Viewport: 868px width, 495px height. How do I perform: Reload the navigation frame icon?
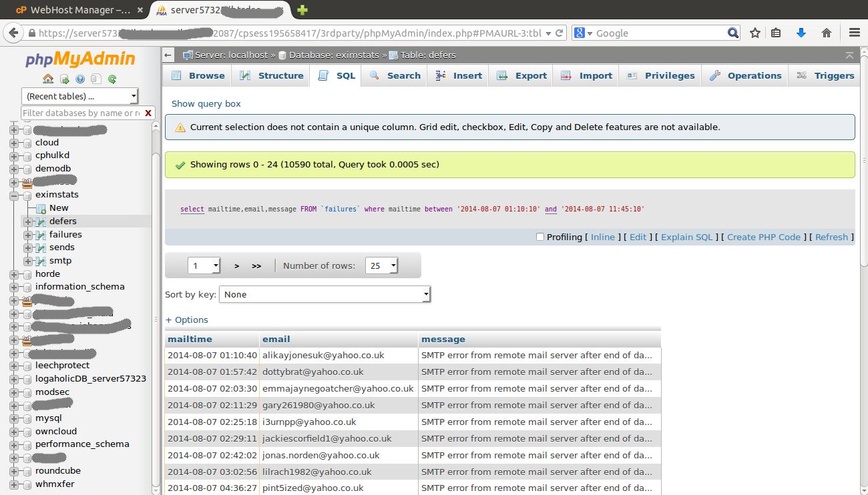tap(112, 79)
